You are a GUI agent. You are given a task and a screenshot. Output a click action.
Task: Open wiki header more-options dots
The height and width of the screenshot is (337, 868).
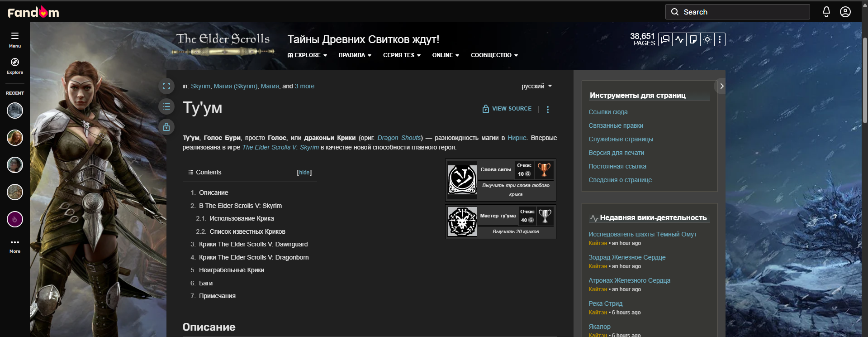click(x=720, y=39)
